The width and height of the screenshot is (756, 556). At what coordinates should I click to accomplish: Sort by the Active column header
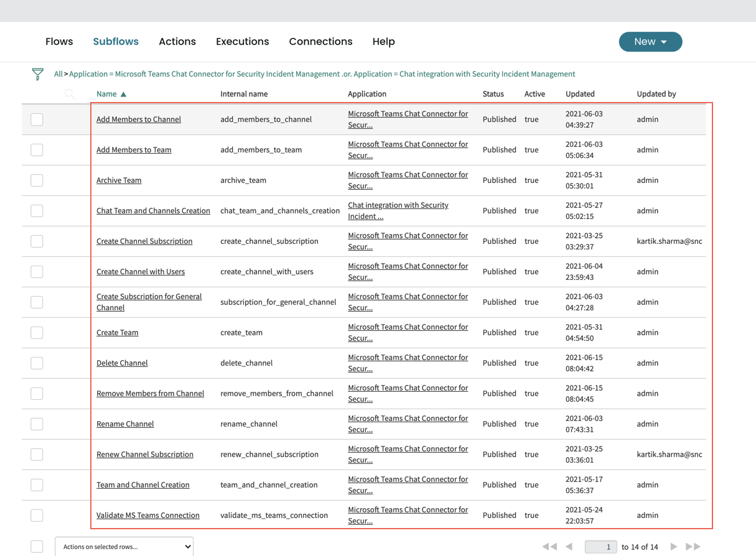pos(534,94)
